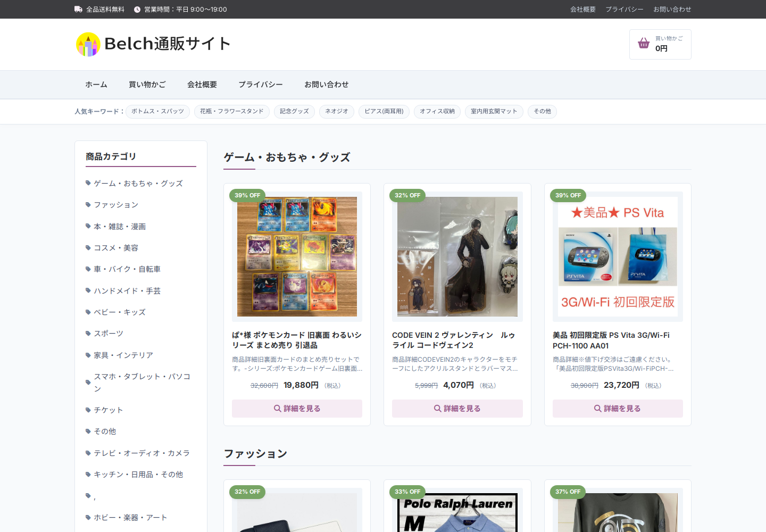This screenshot has width=766, height=532.
Task: Open 買い物かご in the navigation bar
Action: pos(147,85)
